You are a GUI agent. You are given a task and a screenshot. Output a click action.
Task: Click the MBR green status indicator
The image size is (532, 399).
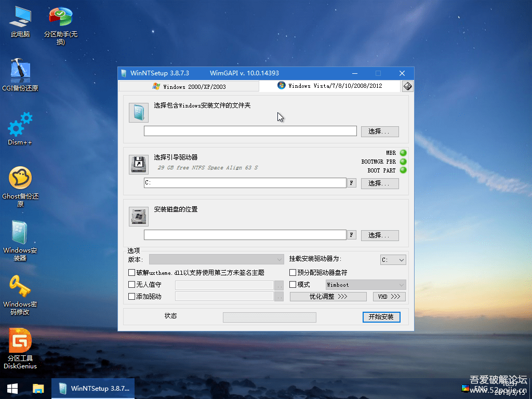403,153
